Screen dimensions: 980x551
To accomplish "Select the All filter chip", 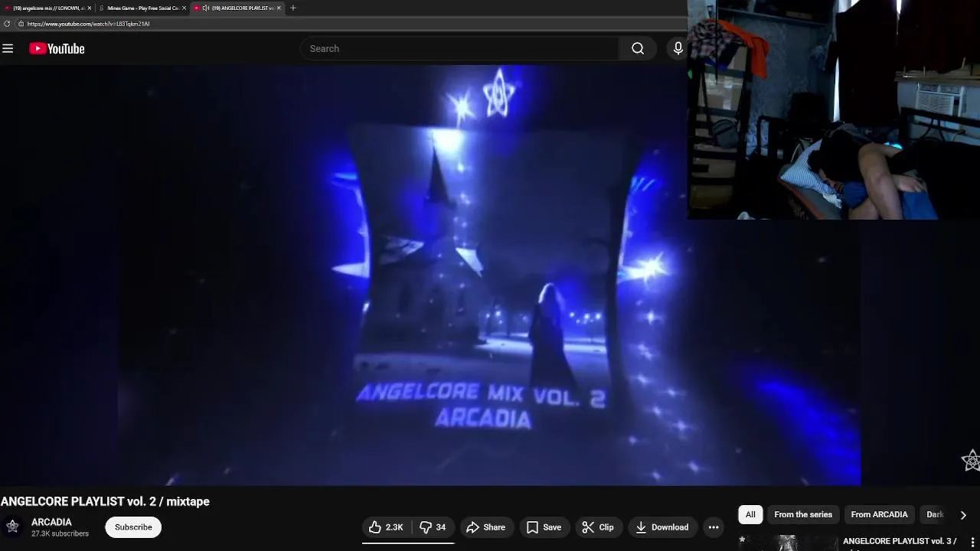I will [750, 514].
